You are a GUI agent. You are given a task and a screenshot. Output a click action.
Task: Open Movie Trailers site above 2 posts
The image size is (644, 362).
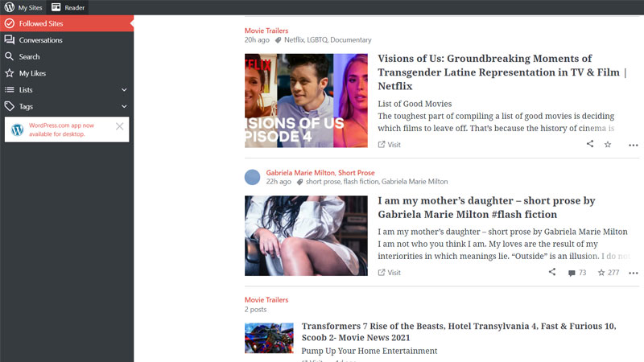tap(266, 300)
